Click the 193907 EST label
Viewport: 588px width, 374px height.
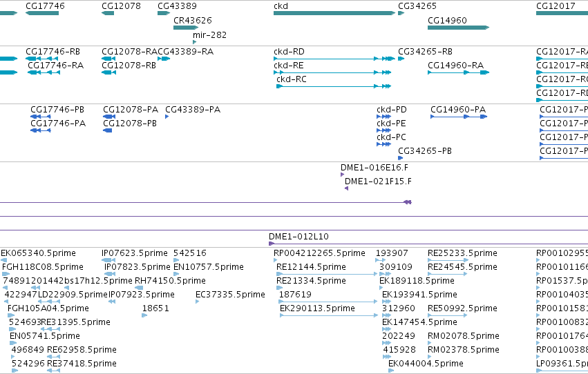(392, 253)
